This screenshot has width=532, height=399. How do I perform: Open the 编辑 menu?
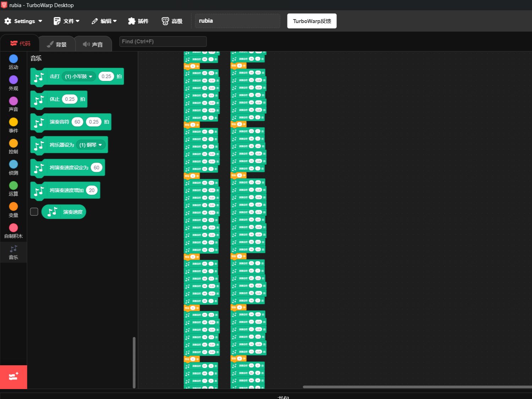coord(104,21)
